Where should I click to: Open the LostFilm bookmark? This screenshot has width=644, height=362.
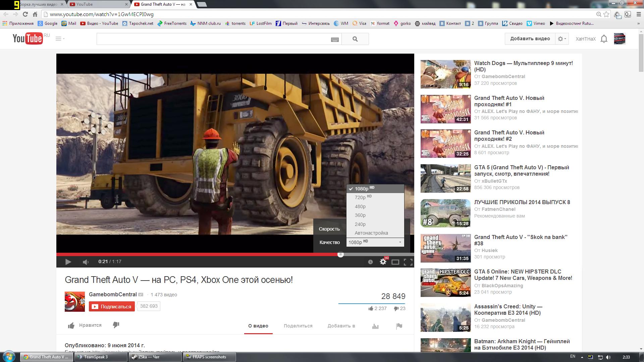click(x=261, y=23)
